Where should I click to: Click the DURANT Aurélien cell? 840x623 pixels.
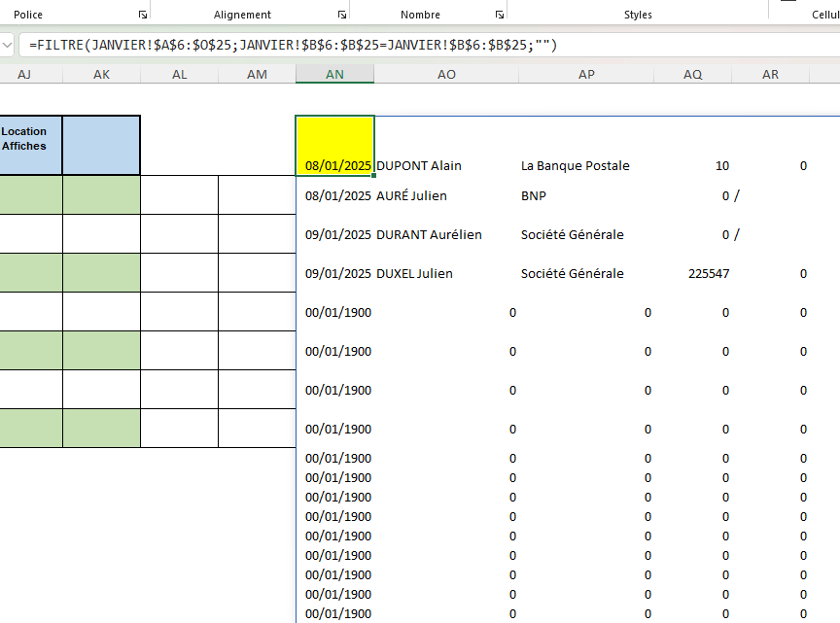point(429,235)
